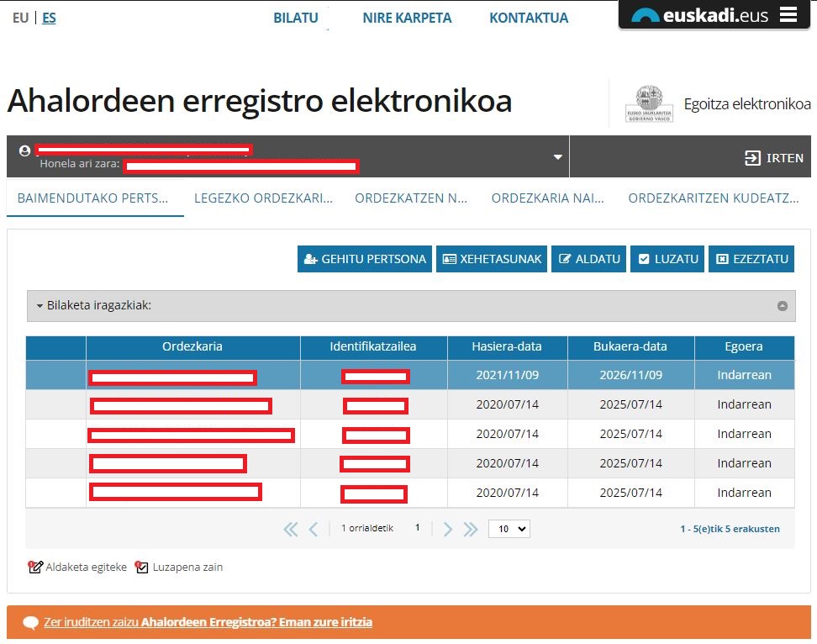Screen dimensions: 817x644
Task: Switch to the Legezko Ordezkari tab
Action: pos(263,198)
